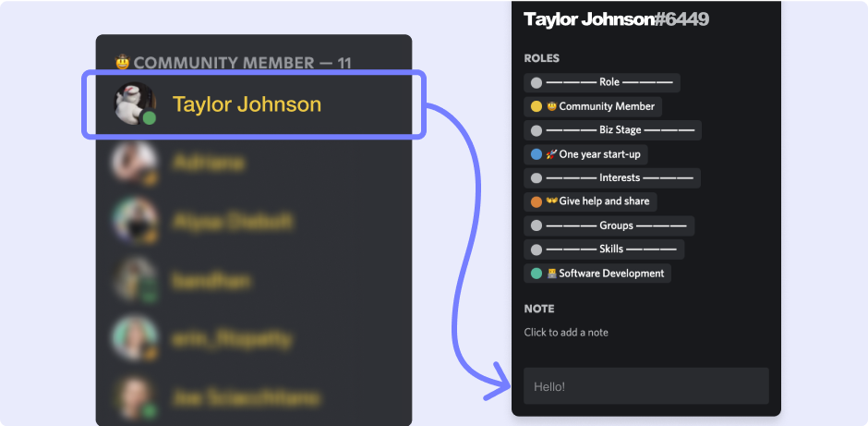Select the Interests divider role chip

(x=612, y=178)
